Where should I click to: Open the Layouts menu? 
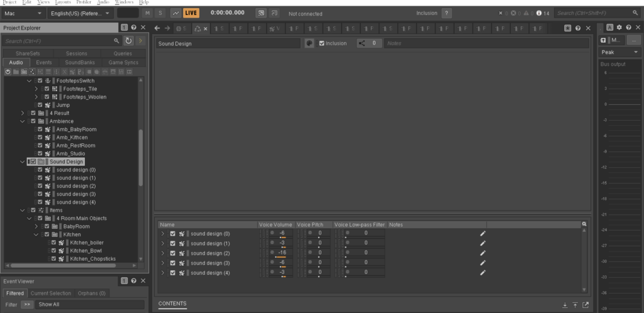tap(64, 3)
